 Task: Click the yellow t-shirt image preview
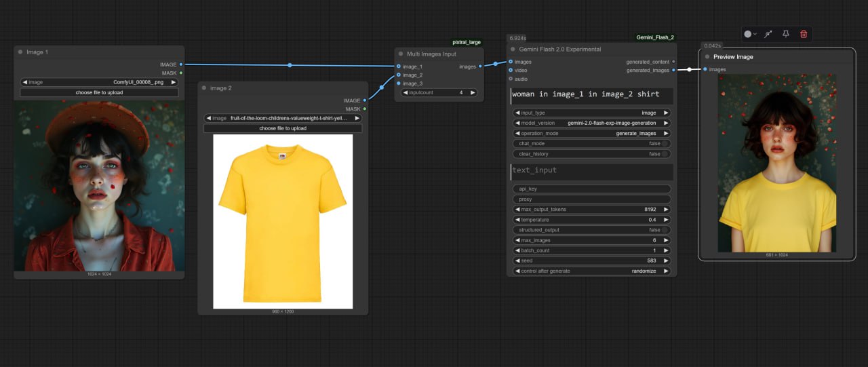283,221
